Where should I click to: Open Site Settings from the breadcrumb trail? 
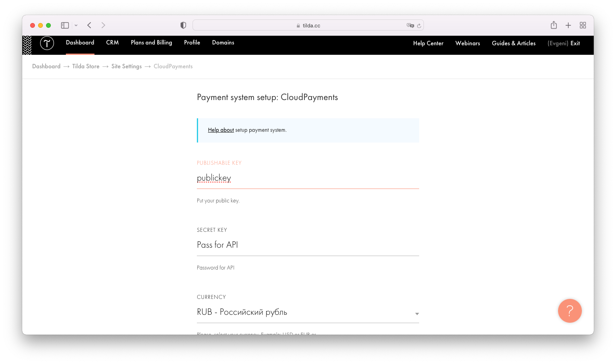[127, 66]
